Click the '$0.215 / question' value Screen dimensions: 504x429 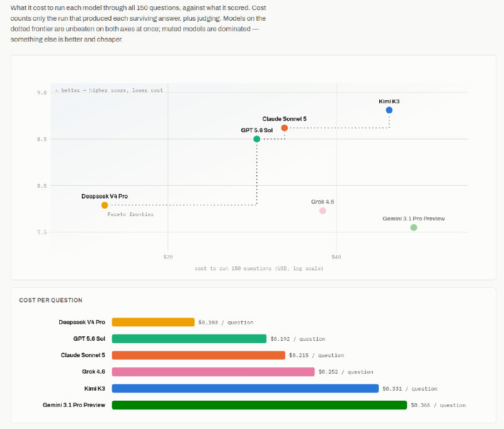(x=316, y=355)
